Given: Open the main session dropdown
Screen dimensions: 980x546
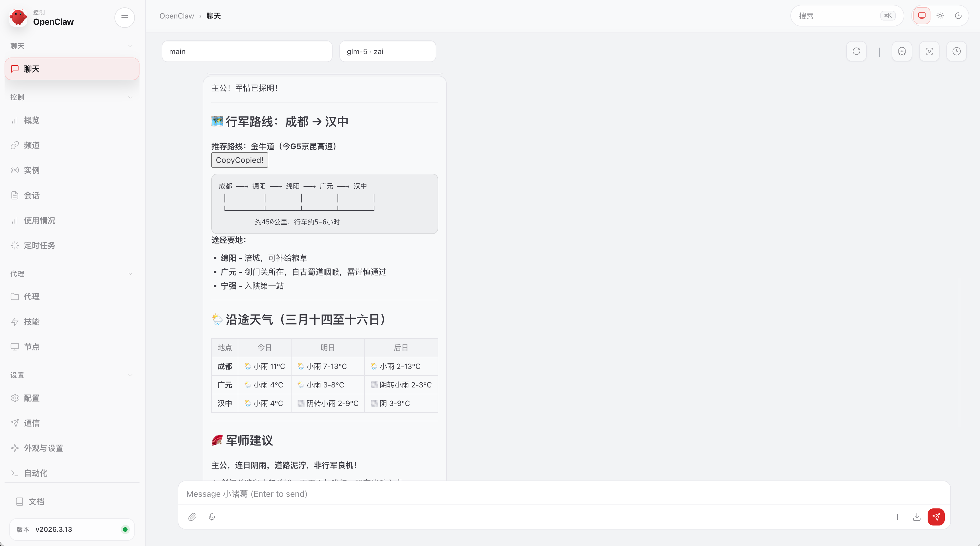Looking at the screenshot, I should (247, 51).
